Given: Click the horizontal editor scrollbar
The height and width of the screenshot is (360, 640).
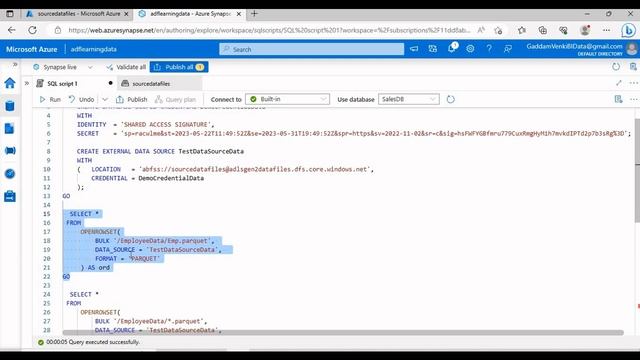Looking at the screenshot, I should click(343, 332).
